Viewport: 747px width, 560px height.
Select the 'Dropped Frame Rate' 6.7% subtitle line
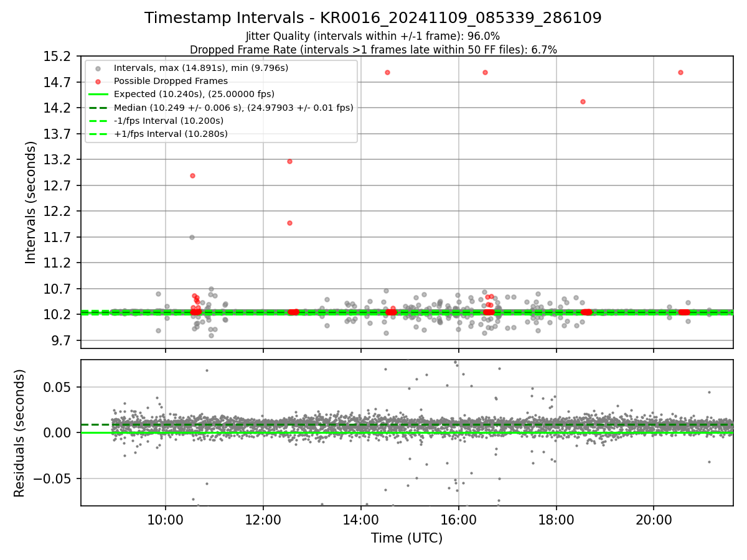(x=373, y=50)
